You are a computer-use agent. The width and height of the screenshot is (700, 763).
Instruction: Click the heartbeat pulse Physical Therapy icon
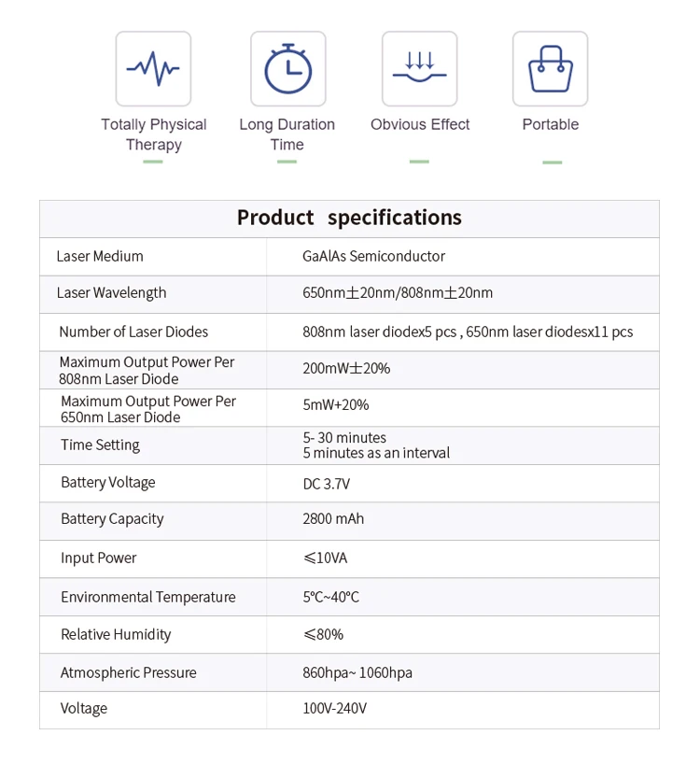pyautogui.click(x=153, y=68)
